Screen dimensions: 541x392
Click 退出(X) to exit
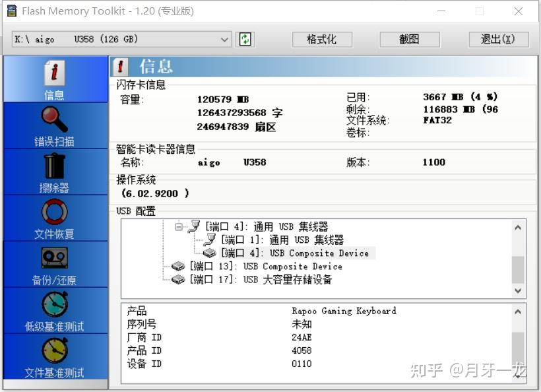click(498, 39)
